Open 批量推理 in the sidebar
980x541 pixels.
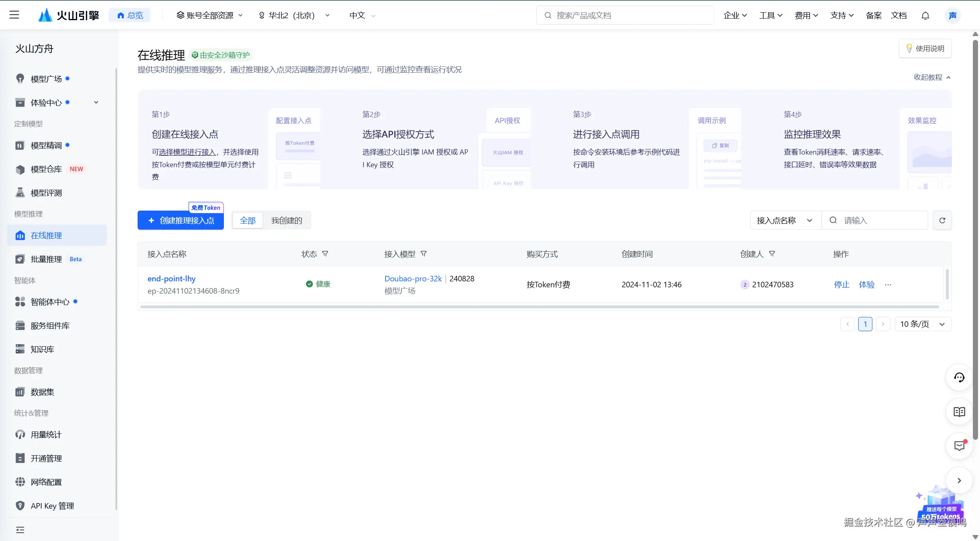[46, 259]
